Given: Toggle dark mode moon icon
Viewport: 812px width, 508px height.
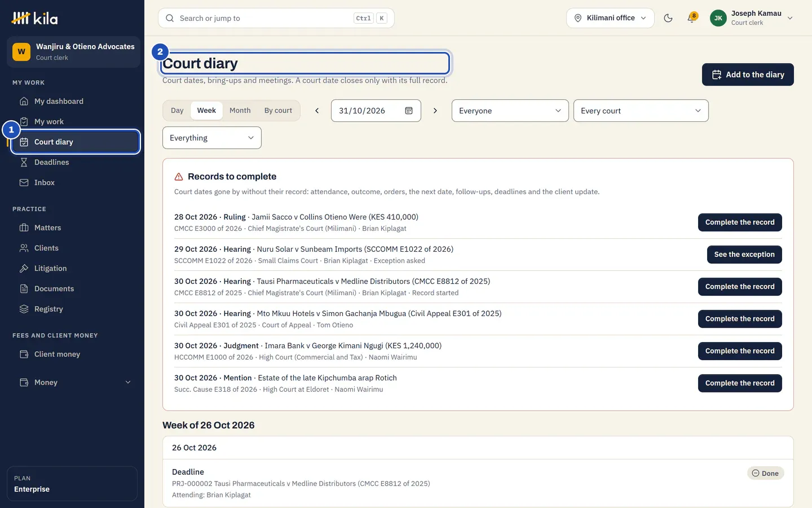Looking at the screenshot, I should 668,18.
